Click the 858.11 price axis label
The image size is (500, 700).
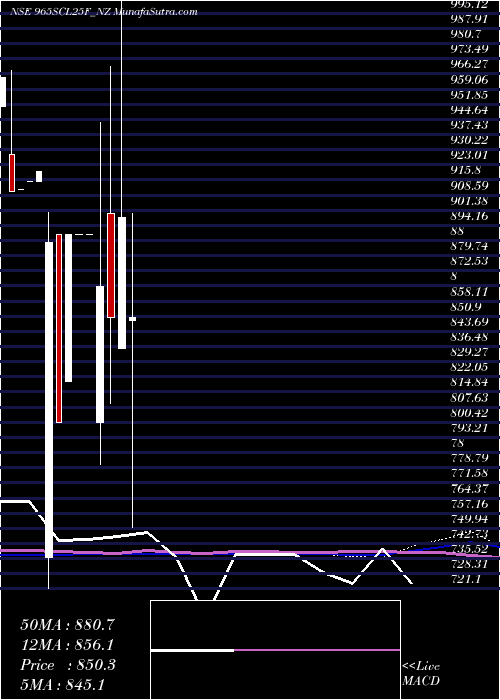pyautogui.click(x=469, y=292)
